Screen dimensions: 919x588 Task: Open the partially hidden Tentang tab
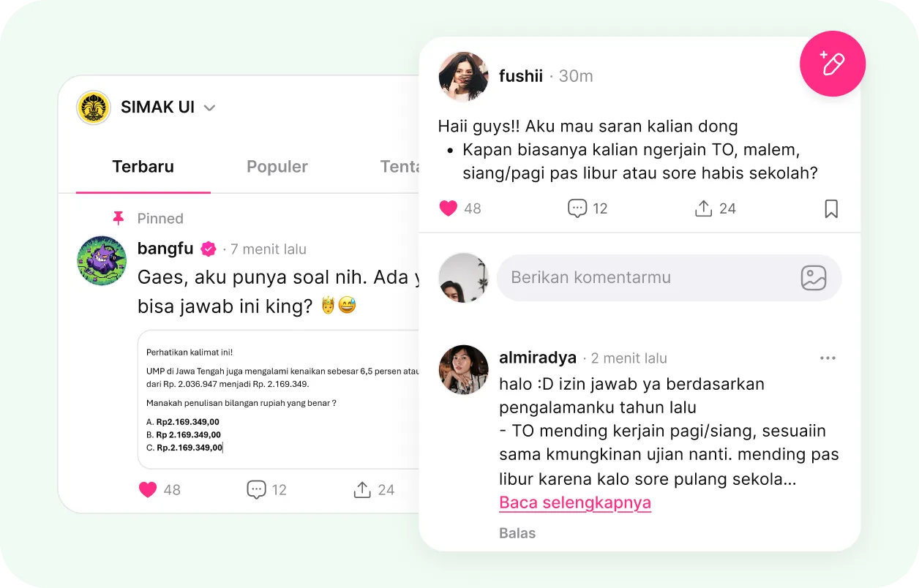tap(400, 167)
